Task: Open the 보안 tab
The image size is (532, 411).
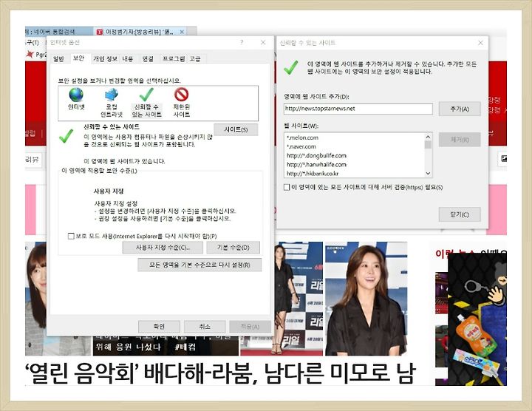Action: pyautogui.click(x=79, y=58)
